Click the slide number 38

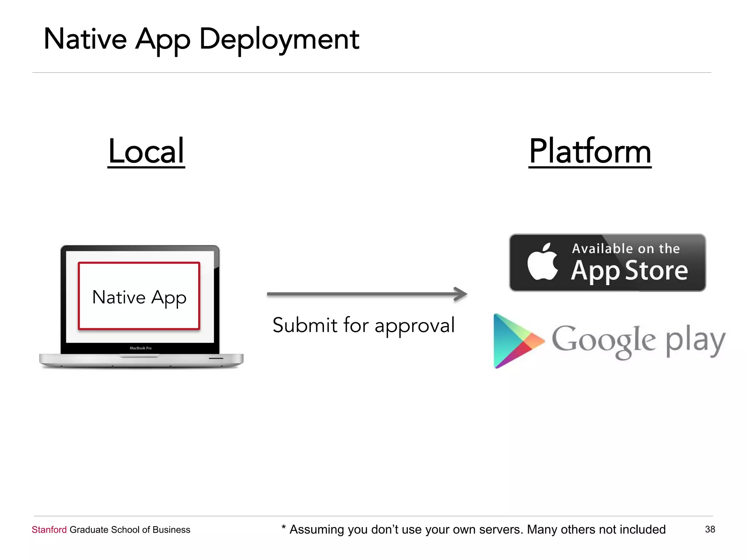coord(710,529)
